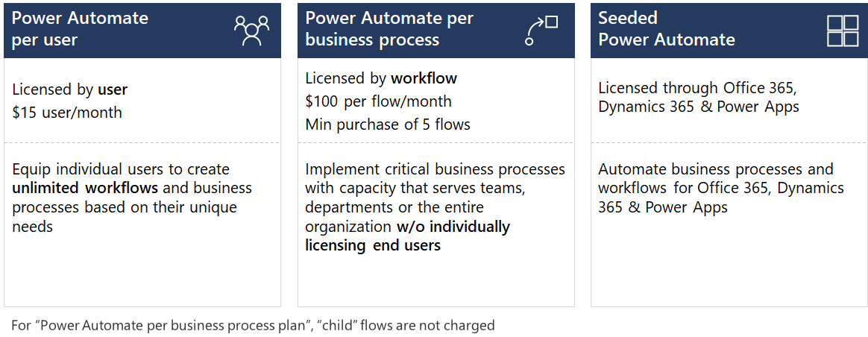This screenshot has height=337, width=868.
Task: Select 'Power Automate per business process' header
Action: 389,29
